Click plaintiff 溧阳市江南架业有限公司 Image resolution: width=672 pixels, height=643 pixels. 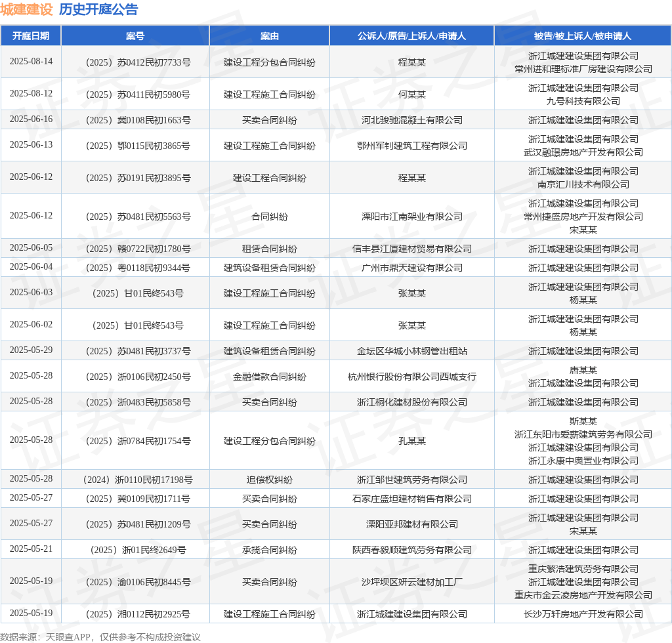click(x=412, y=217)
